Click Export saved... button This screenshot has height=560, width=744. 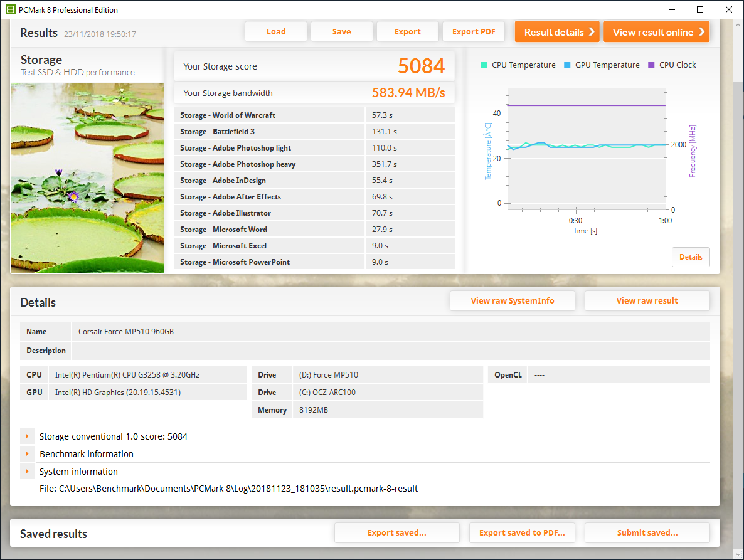tap(397, 533)
